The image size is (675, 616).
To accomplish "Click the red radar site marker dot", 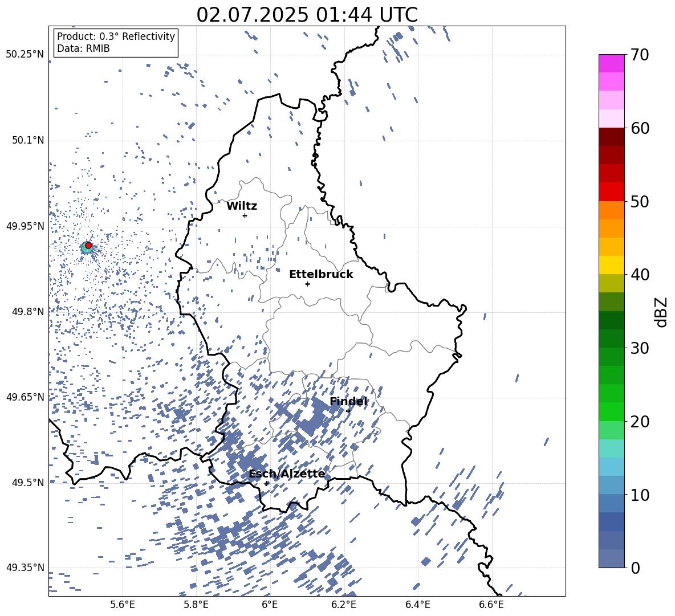I will pyautogui.click(x=88, y=245).
